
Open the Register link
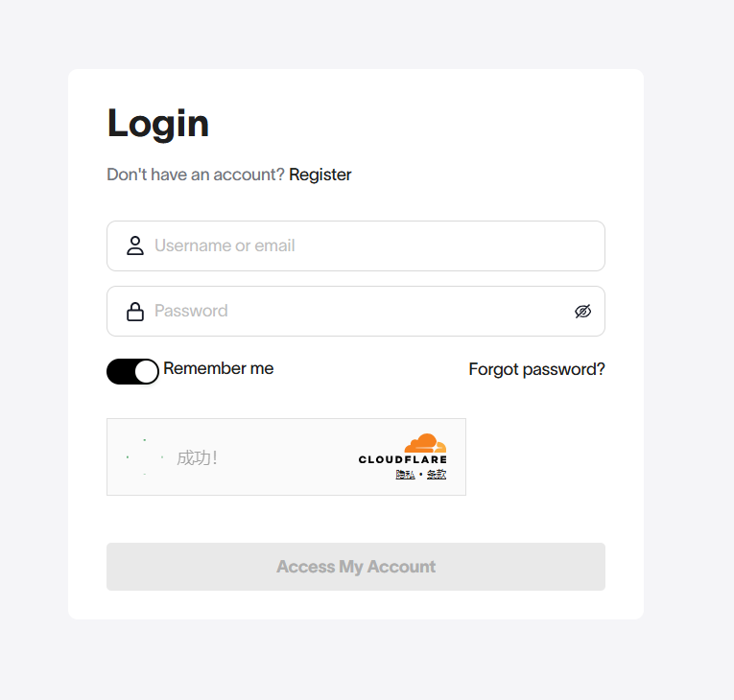(x=320, y=175)
